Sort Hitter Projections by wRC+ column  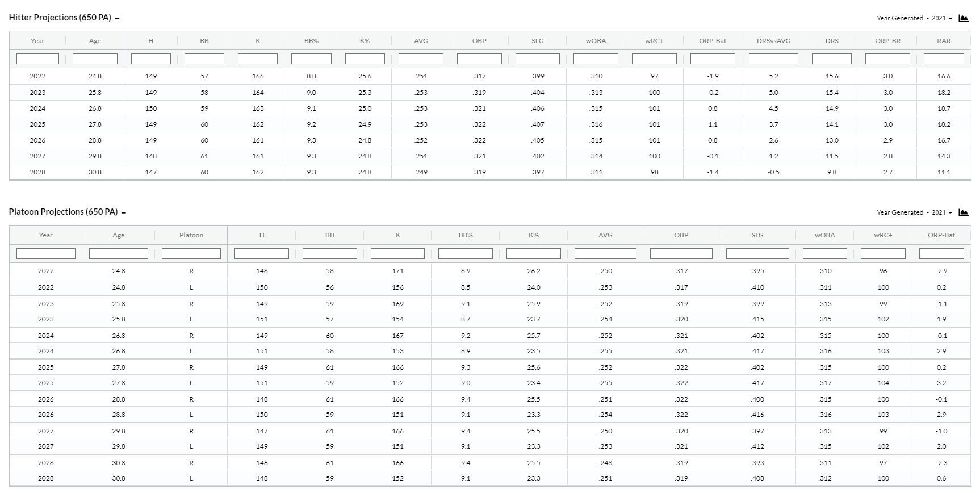pyautogui.click(x=654, y=41)
